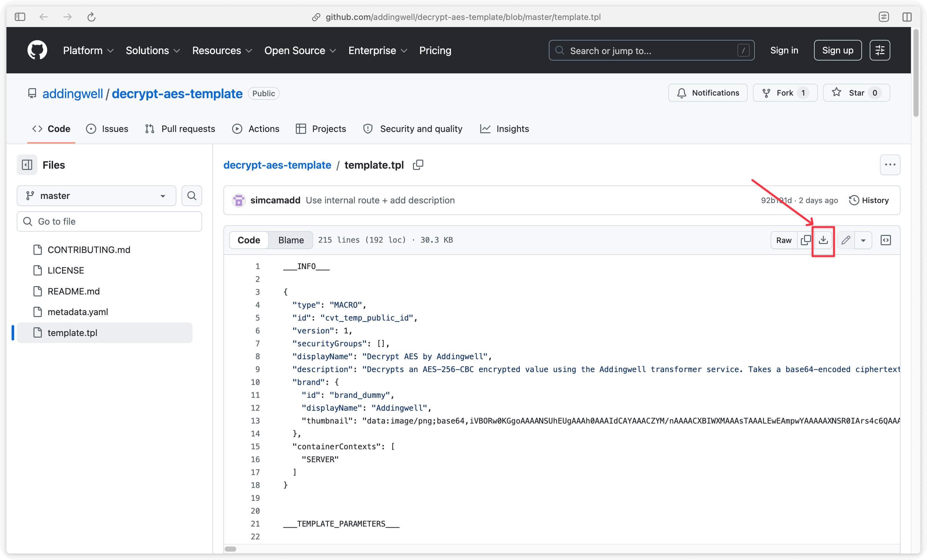
Task: Download raw file icon
Action: [x=823, y=240]
